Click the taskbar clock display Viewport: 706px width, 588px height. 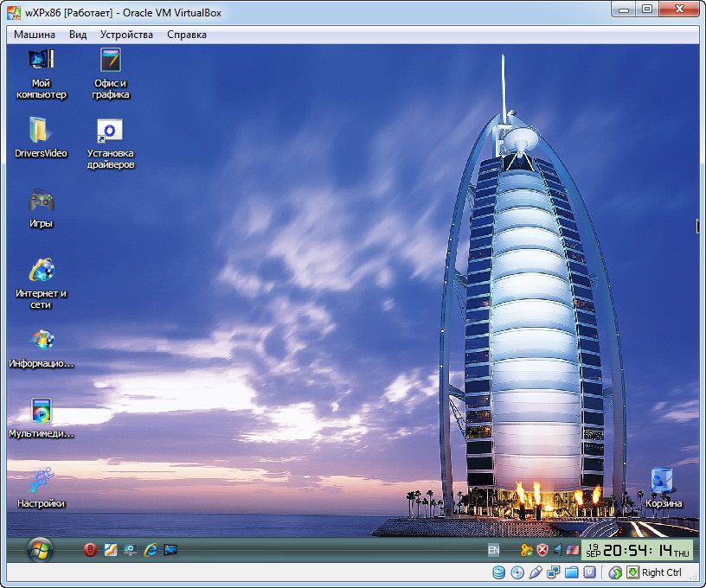point(638,550)
